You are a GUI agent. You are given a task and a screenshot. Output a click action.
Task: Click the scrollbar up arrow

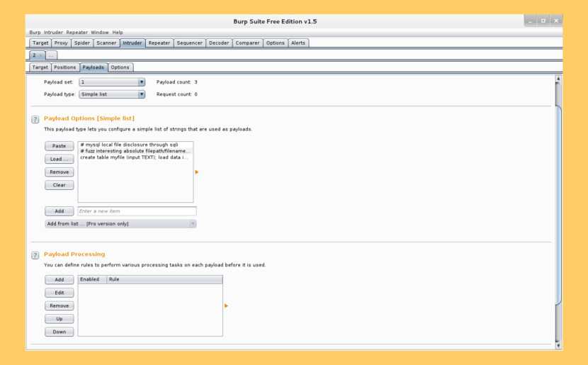558,79
